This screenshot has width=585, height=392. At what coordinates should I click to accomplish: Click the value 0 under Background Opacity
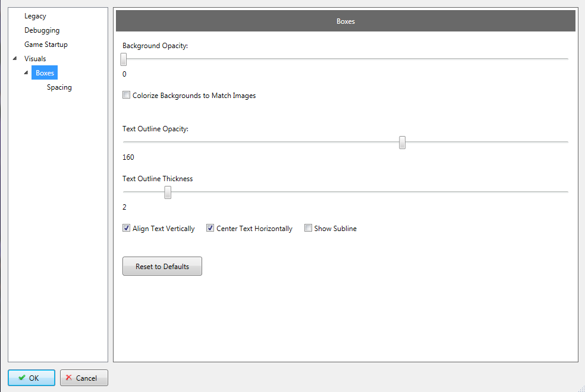click(x=125, y=74)
